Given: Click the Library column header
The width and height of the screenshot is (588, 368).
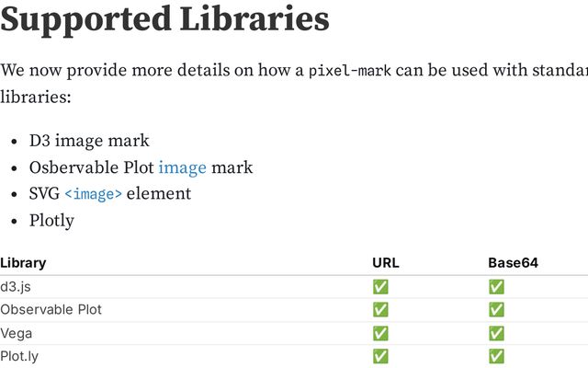Looking at the screenshot, I should [x=23, y=263].
